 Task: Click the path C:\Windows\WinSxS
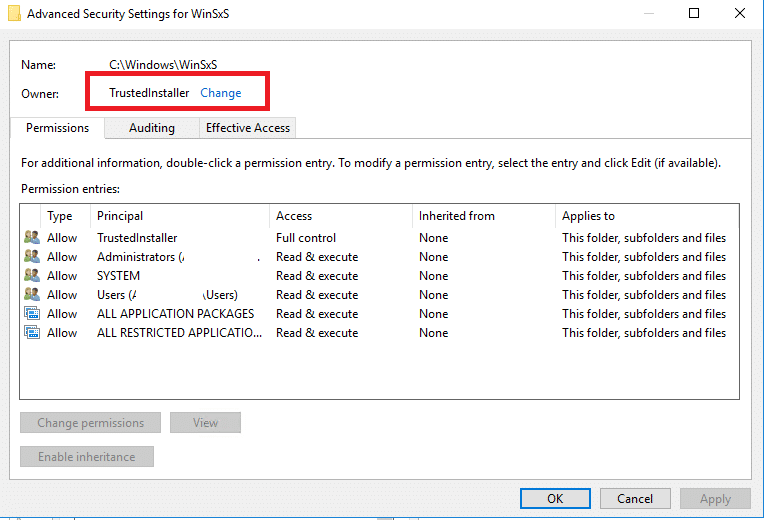(163, 64)
